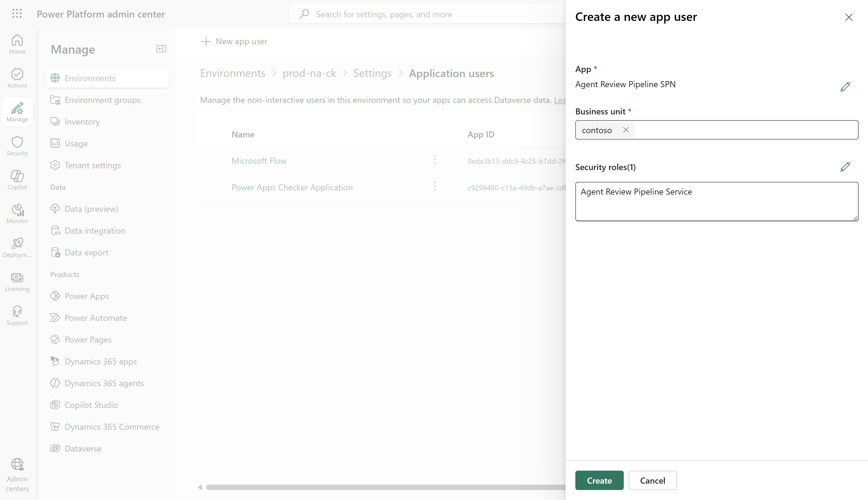Image resolution: width=868 pixels, height=500 pixels.
Task: Go to prod-na-ck breadcrumb
Action: coord(309,73)
